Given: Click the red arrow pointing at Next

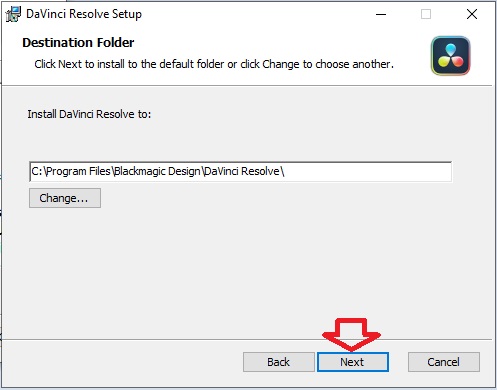Looking at the screenshot, I should 351,334.
